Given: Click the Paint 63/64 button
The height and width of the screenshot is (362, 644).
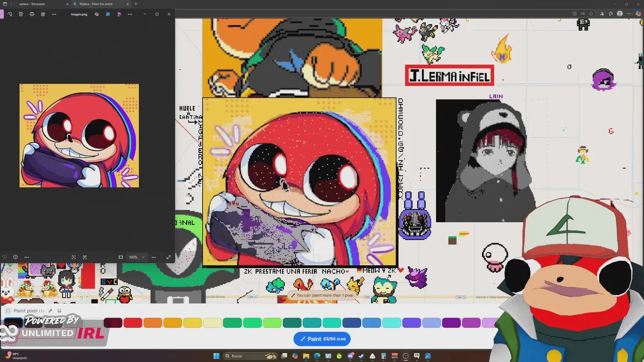Looking at the screenshot, I should (x=322, y=339).
